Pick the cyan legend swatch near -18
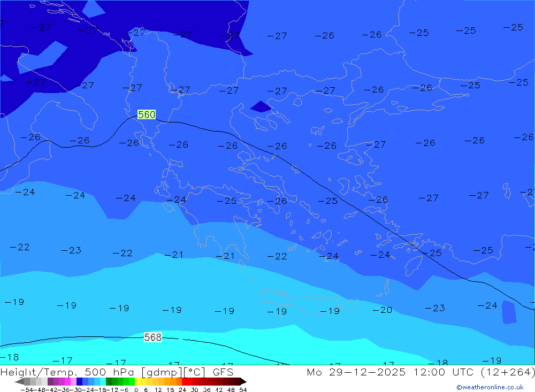This screenshot has height=392, width=535. click(103, 382)
